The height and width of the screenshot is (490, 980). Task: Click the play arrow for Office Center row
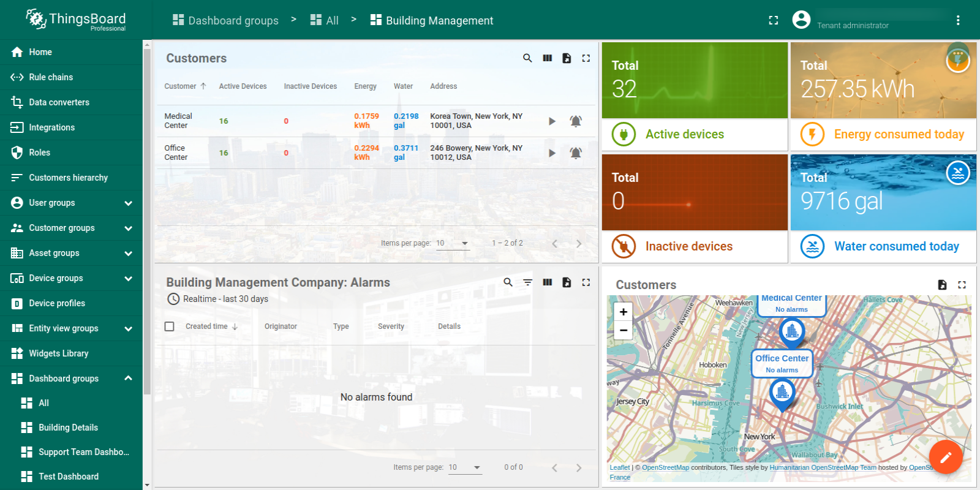552,153
